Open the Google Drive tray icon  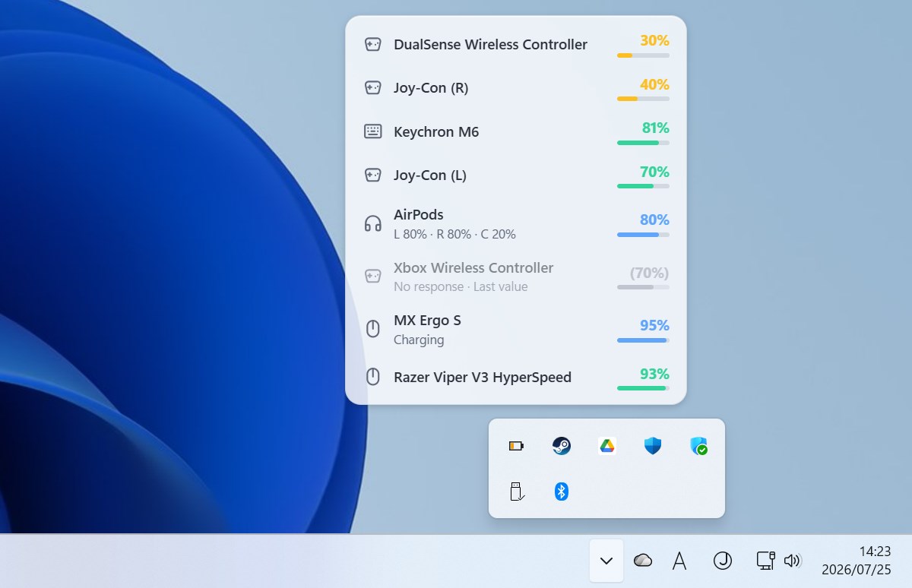tap(606, 446)
